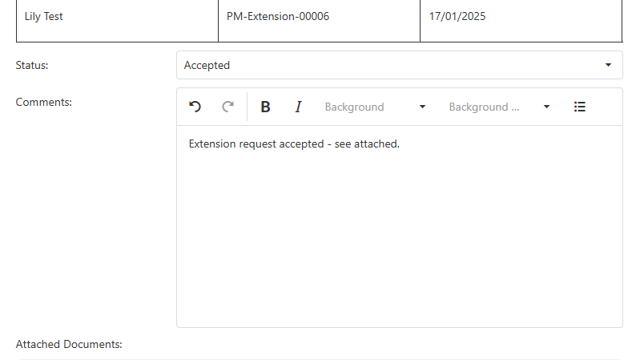The image size is (644, 360).
Task: Toggle italic formatting
Action: tap(298, 107)
